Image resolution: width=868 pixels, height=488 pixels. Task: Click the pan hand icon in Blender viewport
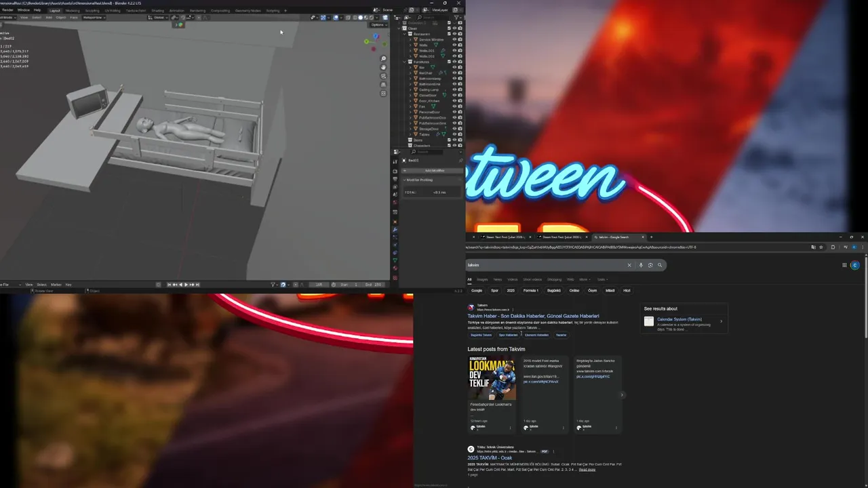click(x=383, y=67)
